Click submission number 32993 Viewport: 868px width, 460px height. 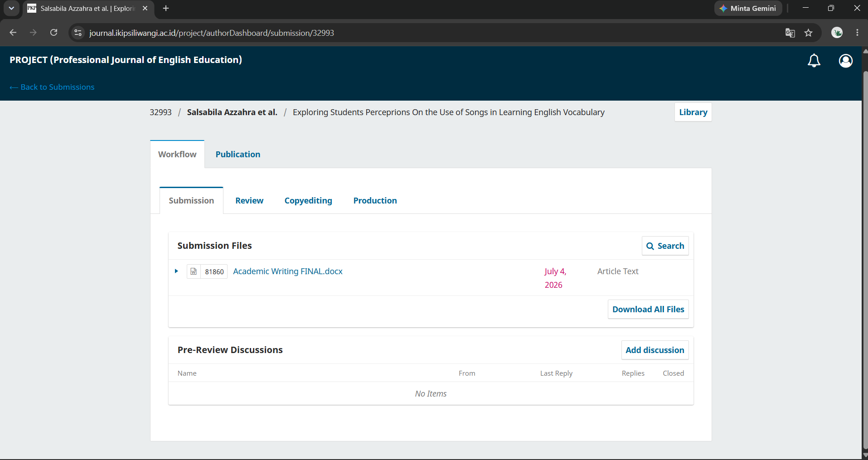(x=161, y=112)
